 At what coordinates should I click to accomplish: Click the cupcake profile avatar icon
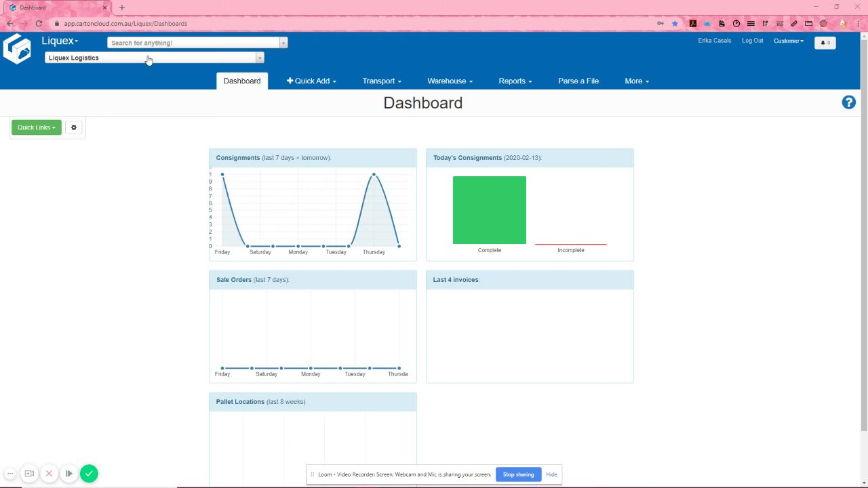pos(844,24)
